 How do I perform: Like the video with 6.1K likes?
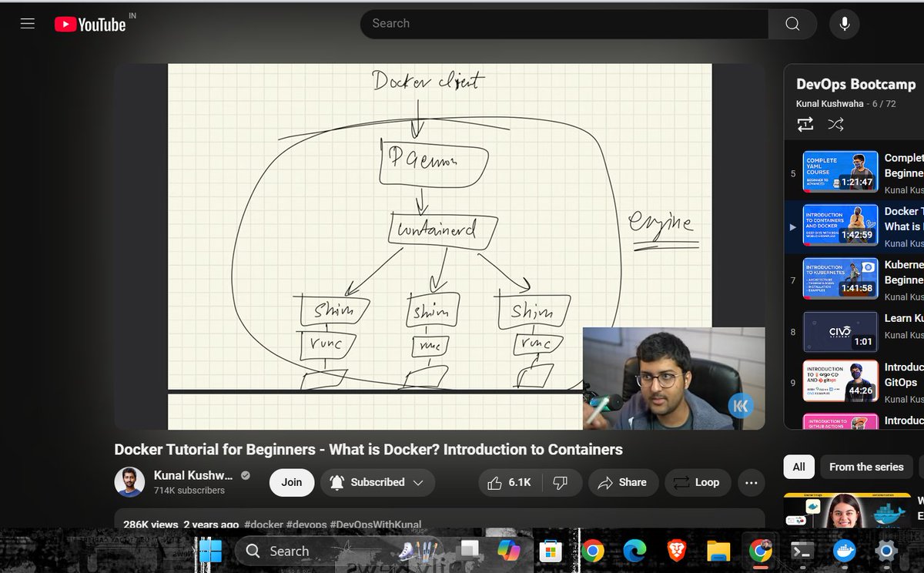[x=511, y=482]
